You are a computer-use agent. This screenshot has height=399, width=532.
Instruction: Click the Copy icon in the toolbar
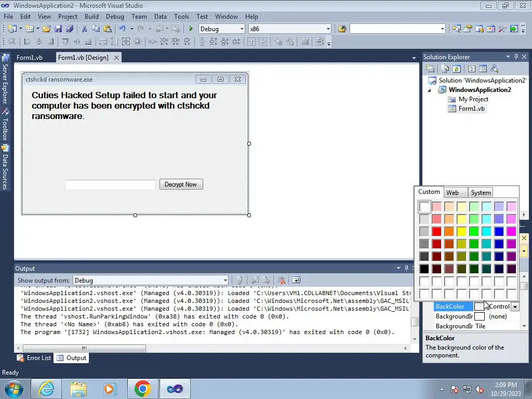[96, 29]
